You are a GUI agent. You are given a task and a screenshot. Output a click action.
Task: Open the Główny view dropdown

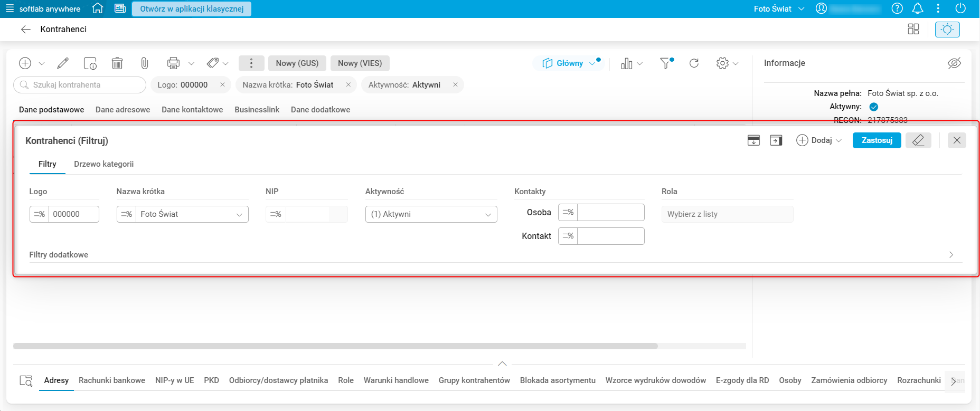click(569, 63)
